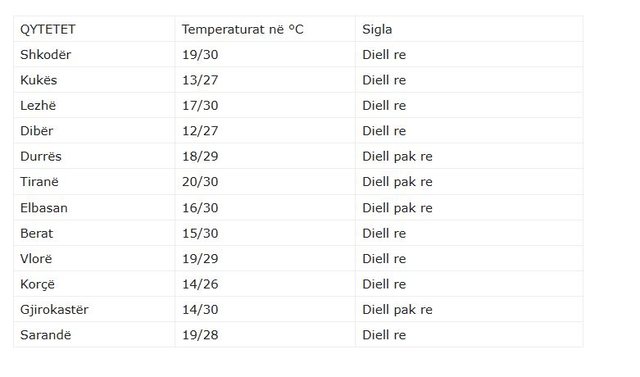Image resolution: width=640 pixels, height=377 pixels.
Task: Click the Lezhë row name
Action: [38, 105]
